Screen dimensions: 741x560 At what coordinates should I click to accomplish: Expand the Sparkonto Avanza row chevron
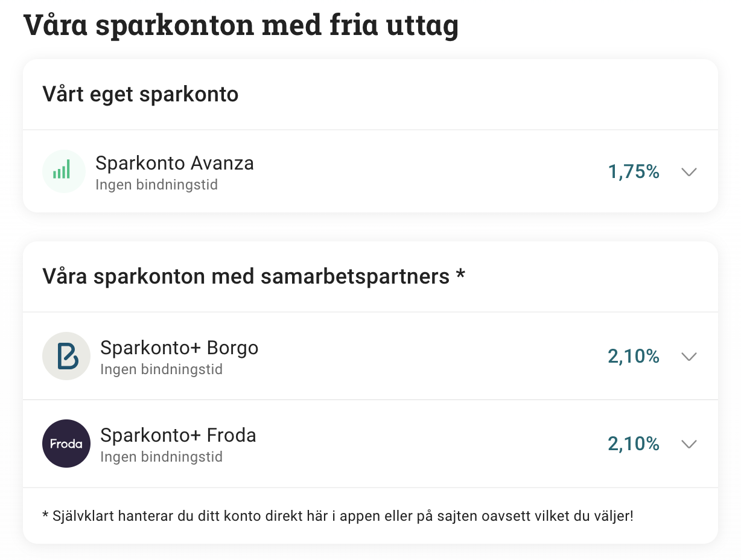pyautogui.click(x=689, y=172)
